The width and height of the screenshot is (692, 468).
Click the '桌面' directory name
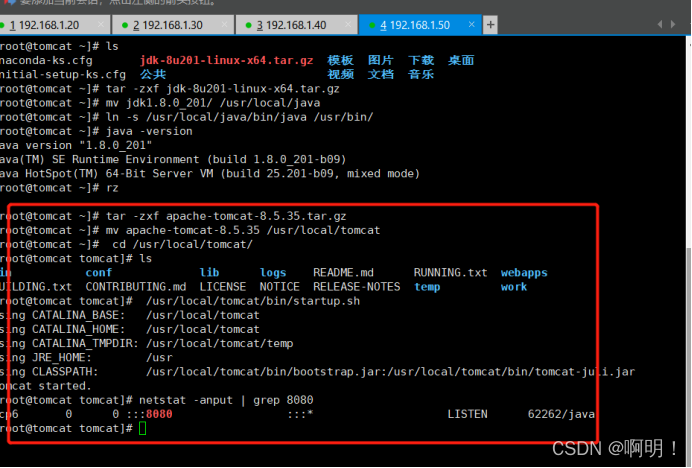pyautogui.click(x=461, y=60)
